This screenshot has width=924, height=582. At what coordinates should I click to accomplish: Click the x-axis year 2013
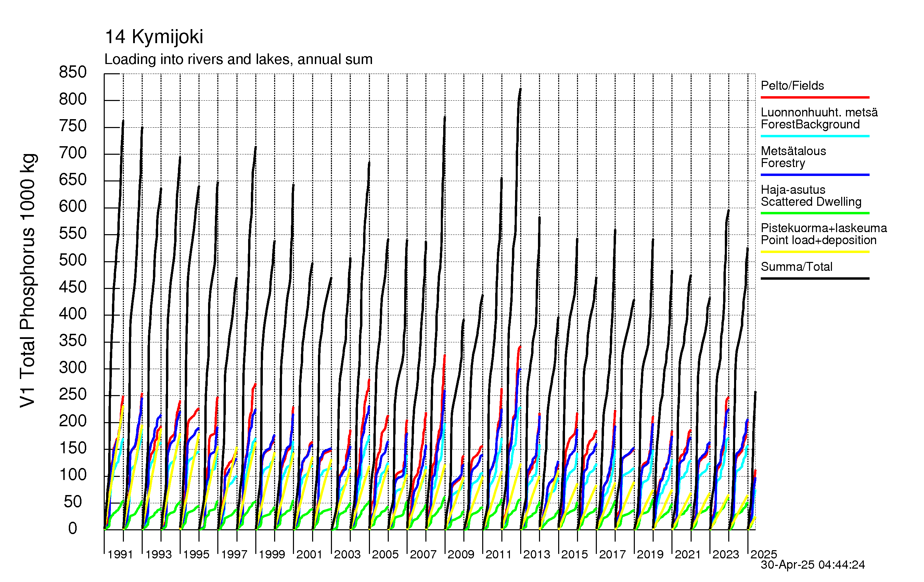click(537, 554)
